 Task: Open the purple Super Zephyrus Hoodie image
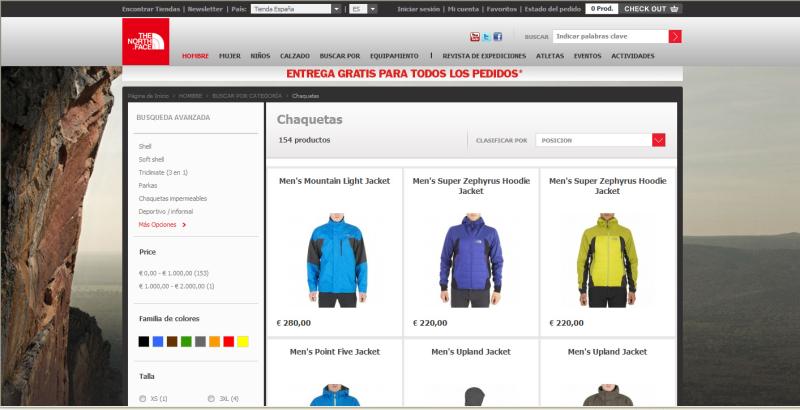(x=471, y=260)
